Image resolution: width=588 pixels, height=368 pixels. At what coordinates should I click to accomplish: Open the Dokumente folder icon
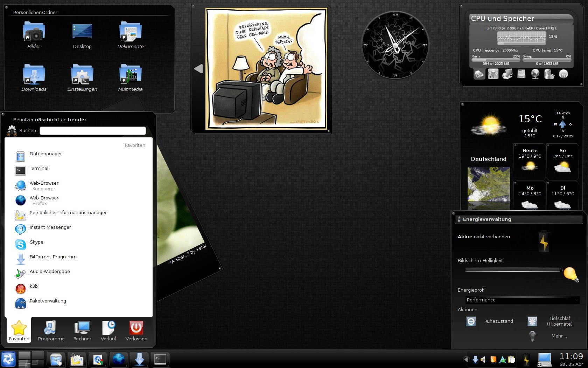click(x=130, y=32)
